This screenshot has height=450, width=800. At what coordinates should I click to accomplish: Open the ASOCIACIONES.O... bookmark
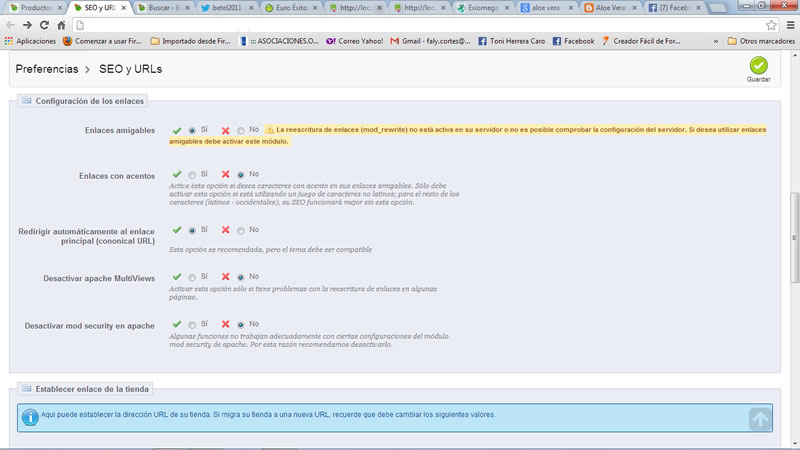click(x=279, y=41)
